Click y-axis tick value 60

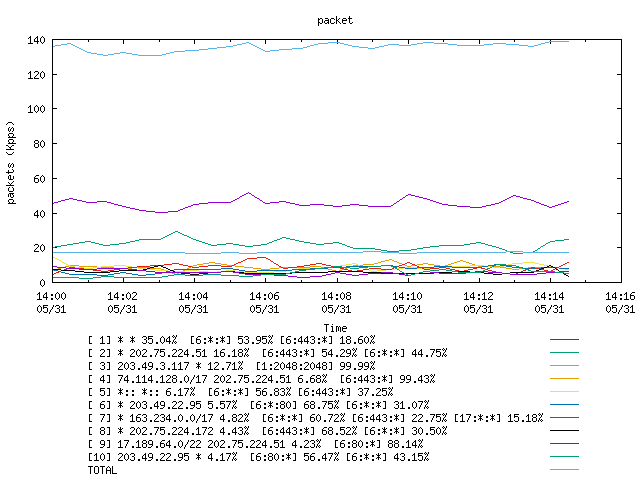point(39,179)
